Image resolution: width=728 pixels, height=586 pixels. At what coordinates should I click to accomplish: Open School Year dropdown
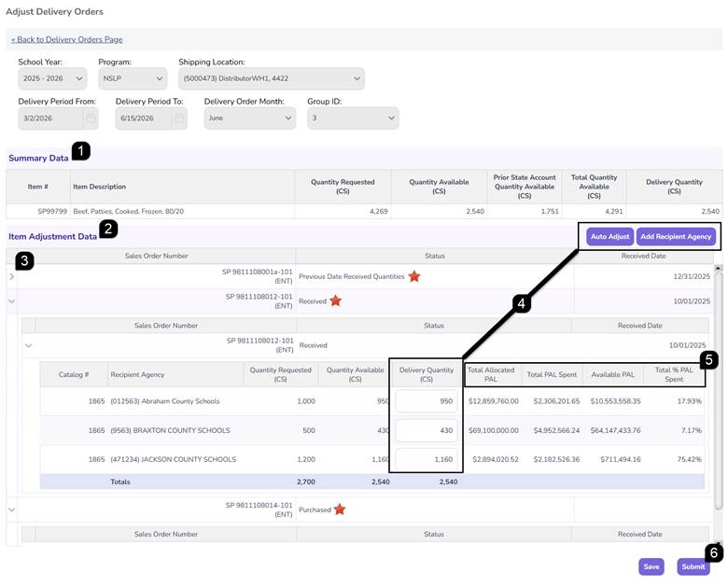point(52,78)
